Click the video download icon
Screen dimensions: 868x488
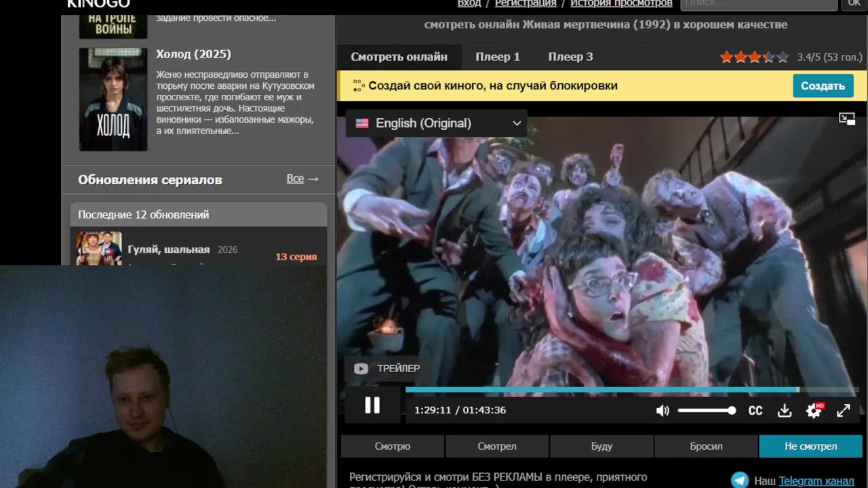point(785,410)
